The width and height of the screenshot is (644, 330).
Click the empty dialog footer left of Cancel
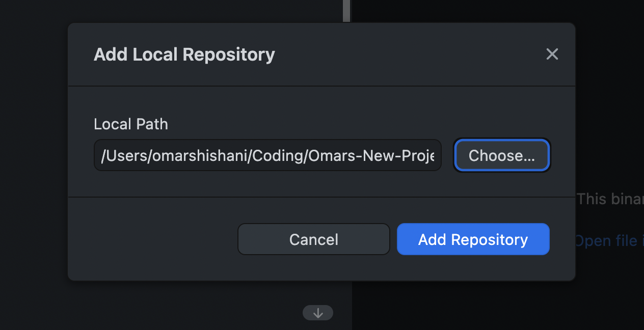pos(153,239)
